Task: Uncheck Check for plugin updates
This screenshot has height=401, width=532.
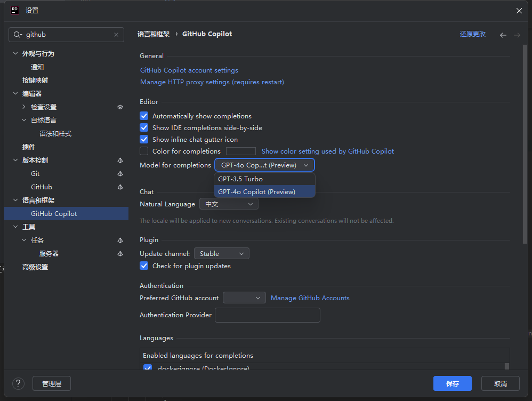Action: tap(144, 266)
